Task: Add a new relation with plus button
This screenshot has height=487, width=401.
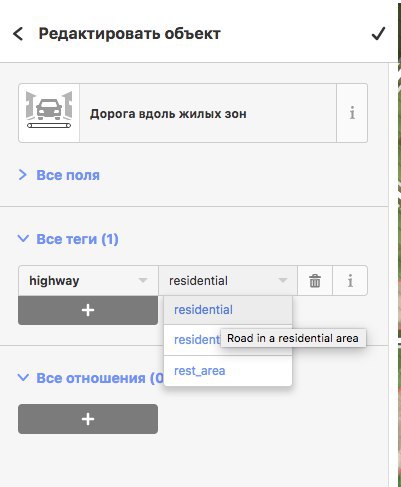Action: 88,419
